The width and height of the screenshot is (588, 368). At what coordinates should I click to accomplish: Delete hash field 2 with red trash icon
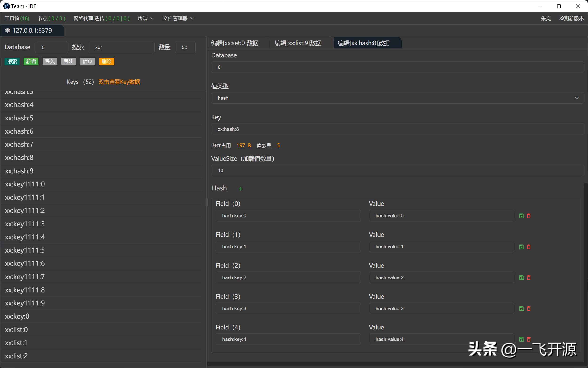tap(529, 277)
